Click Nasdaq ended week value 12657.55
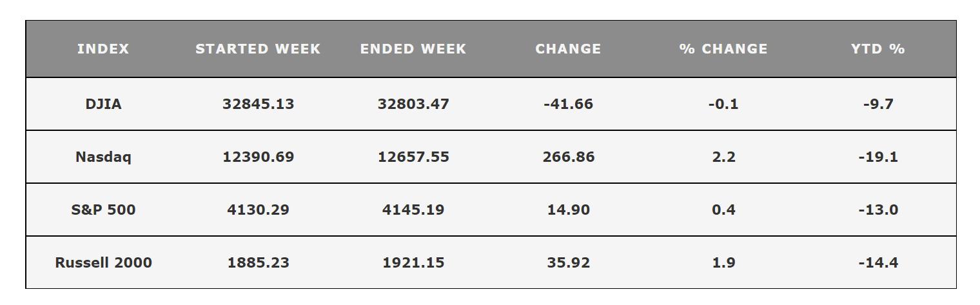This screenshot has height=305, width=980. (x=413, y=157)
